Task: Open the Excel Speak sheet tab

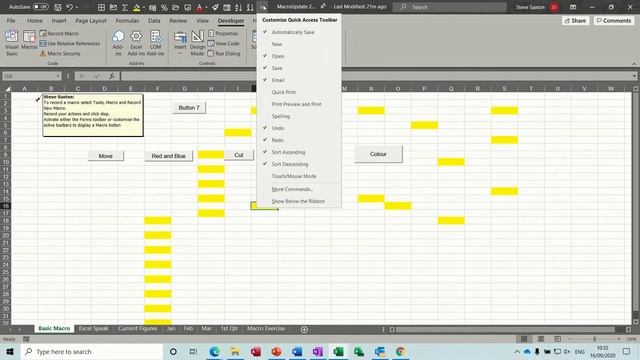Action: pyautogui.click(x=93, y=329)
